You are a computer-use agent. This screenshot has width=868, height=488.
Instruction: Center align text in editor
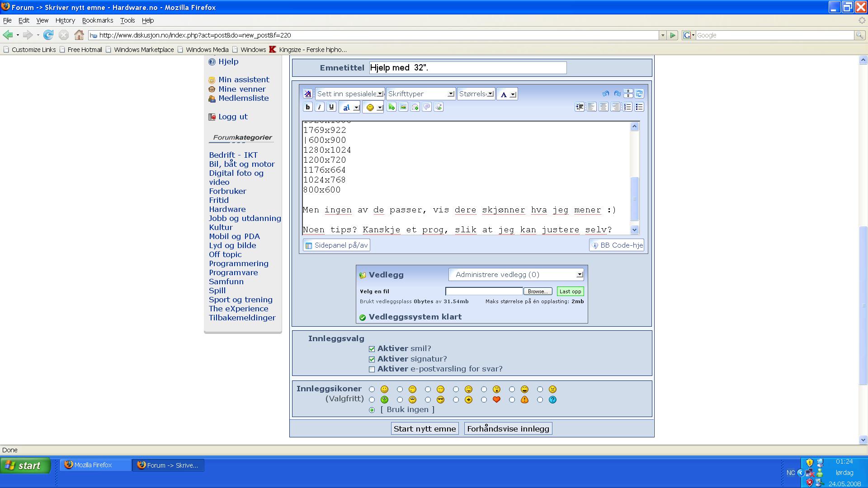[604, 107]
